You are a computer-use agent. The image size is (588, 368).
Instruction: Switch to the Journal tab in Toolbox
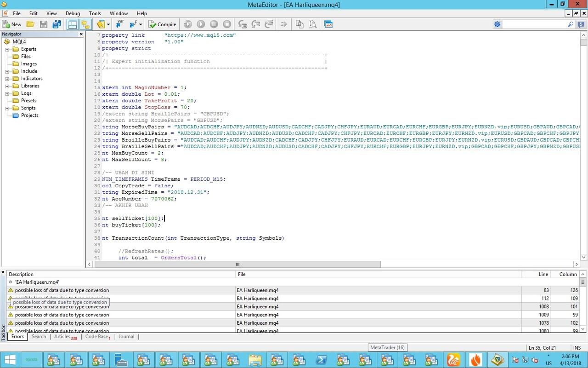126,337
